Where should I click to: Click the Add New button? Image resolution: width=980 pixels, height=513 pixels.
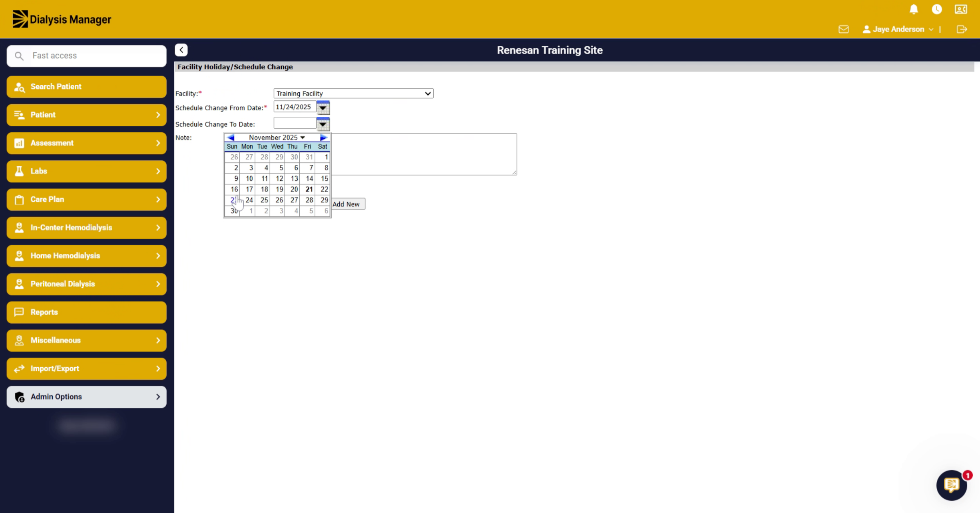pyautogui.click(x=346, y=204)
